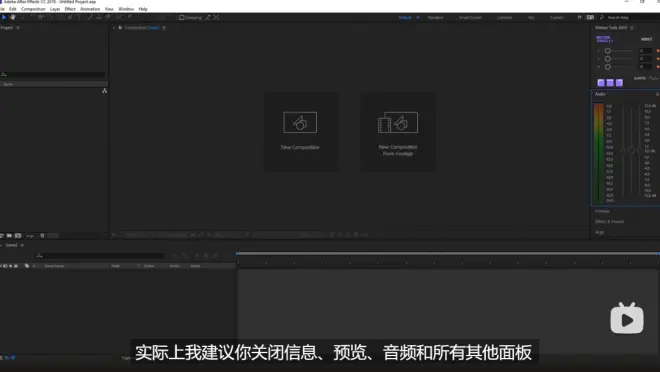Click the third purple Motion Tools button
Image resolution: width=660 pixels, height=372 pixels.
point(619,82)
